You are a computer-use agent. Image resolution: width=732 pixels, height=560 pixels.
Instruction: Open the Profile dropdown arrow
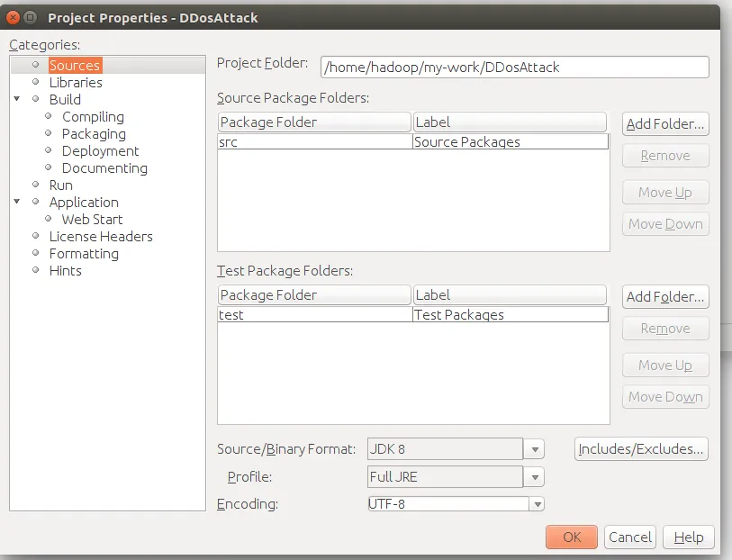point(535,477)
